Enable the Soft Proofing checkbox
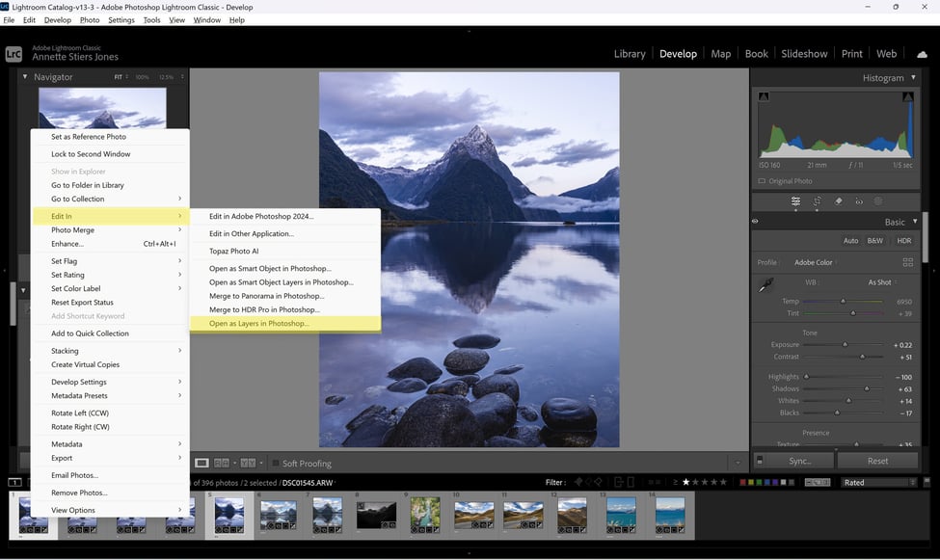Viewport: 940px width, 560px height. tap(276, 464)
